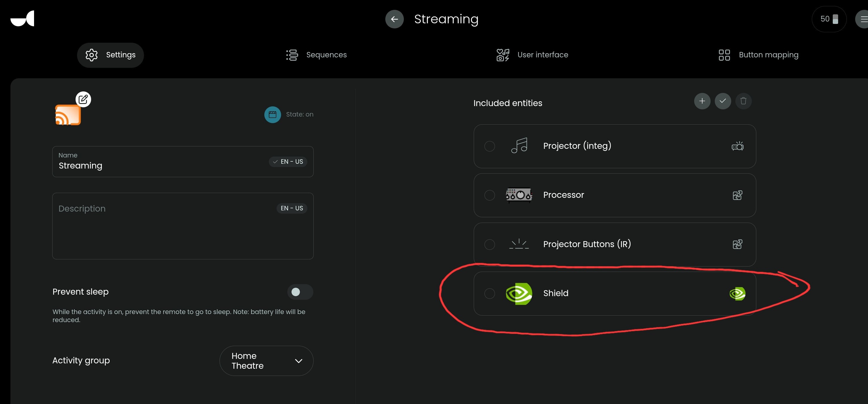This screenshot has height=404, width=868.
Task: Select the Processor entity radio circle
Action: [489, 195]
